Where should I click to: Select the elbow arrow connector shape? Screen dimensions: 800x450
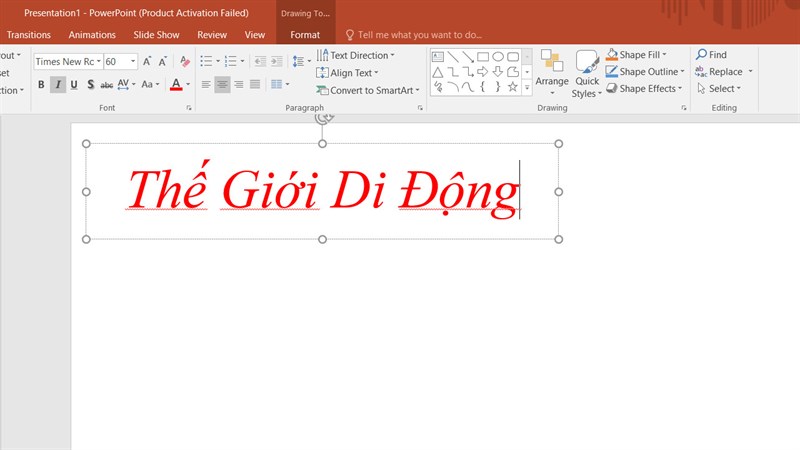point(468,72)
